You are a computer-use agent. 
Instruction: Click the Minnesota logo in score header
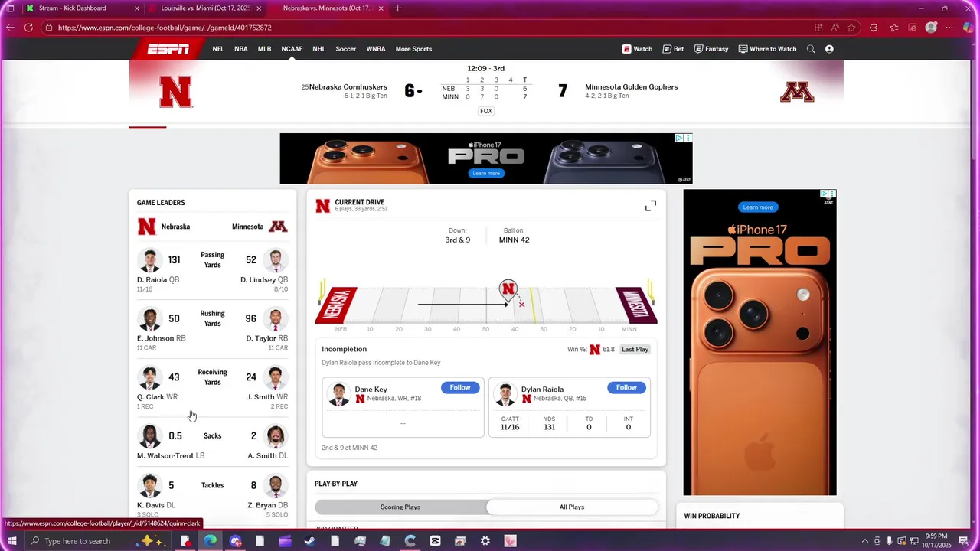tap(797, 93)
